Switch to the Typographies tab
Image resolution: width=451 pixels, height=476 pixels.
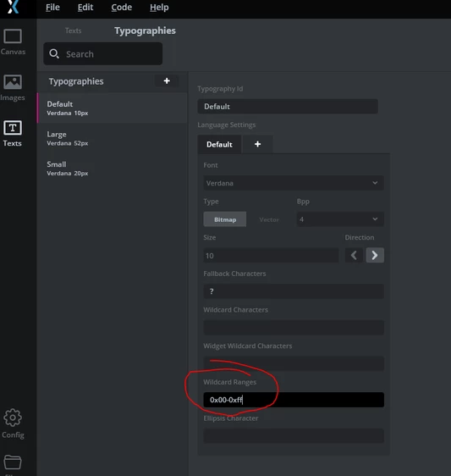(x=145, y=30)
